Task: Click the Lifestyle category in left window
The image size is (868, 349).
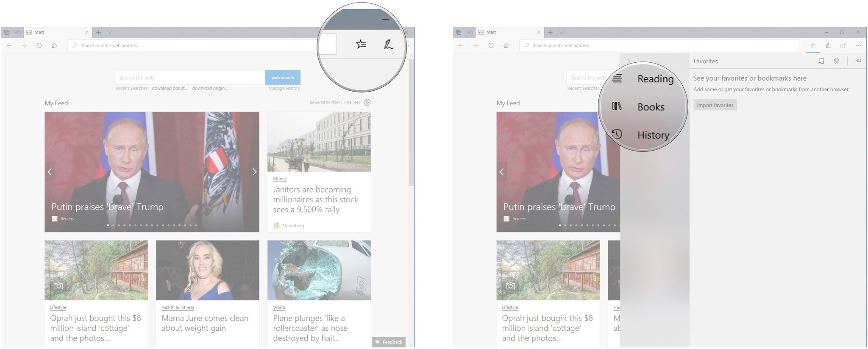Action: [58, 307]
